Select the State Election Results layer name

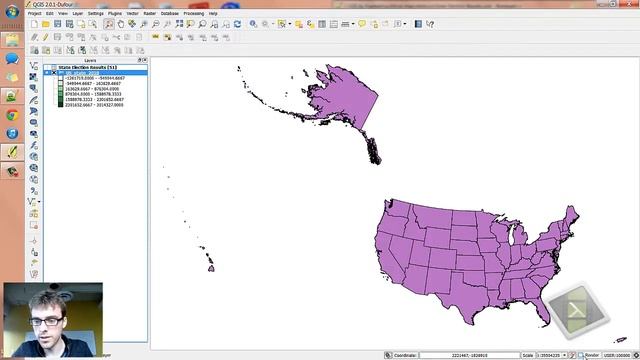click(x=87, y=68)
